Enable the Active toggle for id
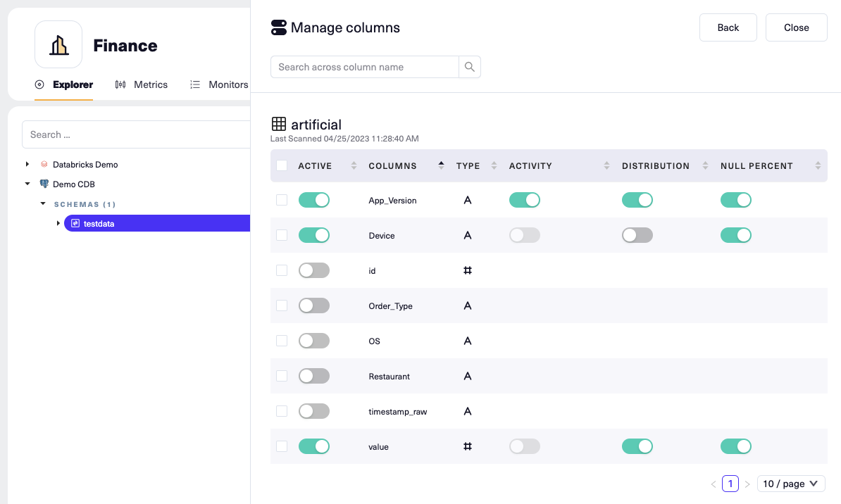 coord(313,270)
